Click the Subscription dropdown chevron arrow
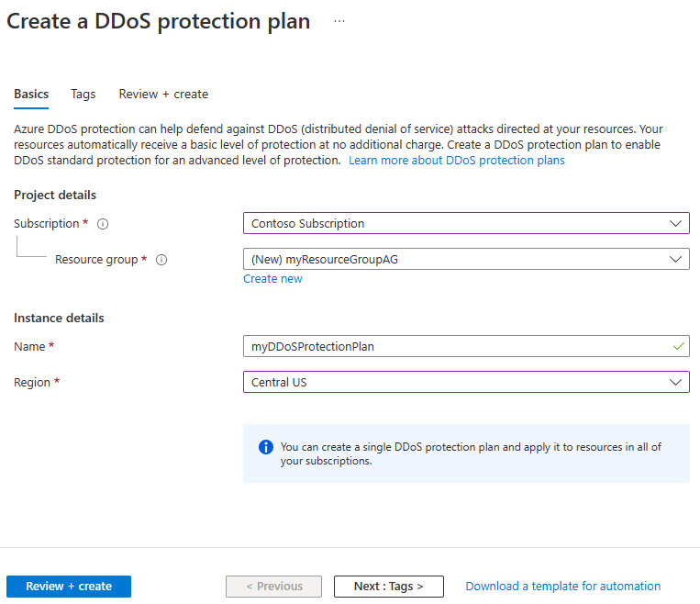Screen dimensions: 700x604 676,223
